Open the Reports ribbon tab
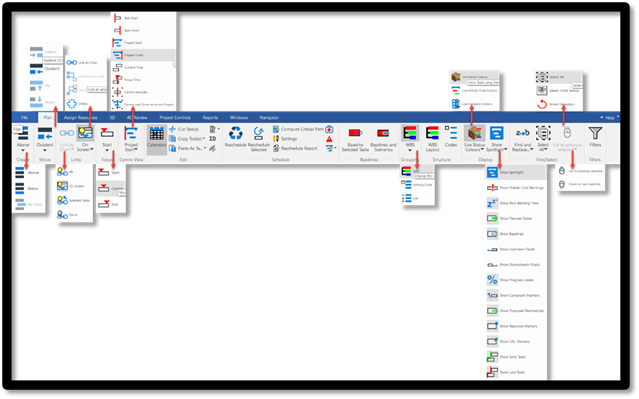Viewport: 639px width, 399px height. click(210, 117)
